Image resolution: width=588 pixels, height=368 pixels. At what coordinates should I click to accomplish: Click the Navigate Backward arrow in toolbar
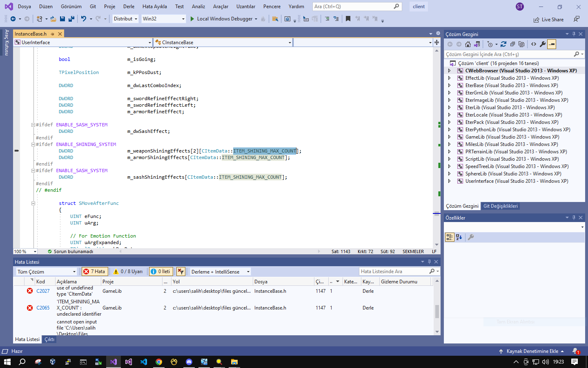[13, 19]
